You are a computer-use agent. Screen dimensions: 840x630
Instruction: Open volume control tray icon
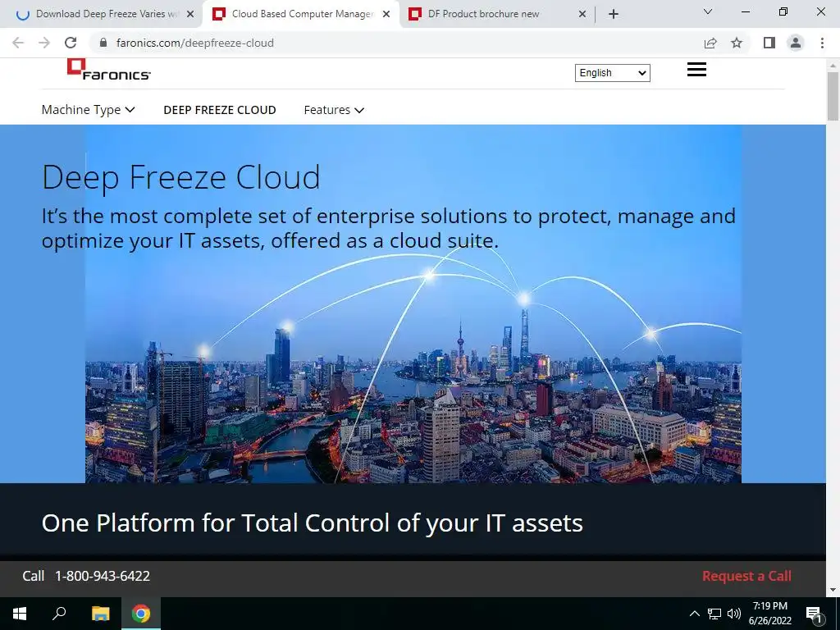coord(734,614)
